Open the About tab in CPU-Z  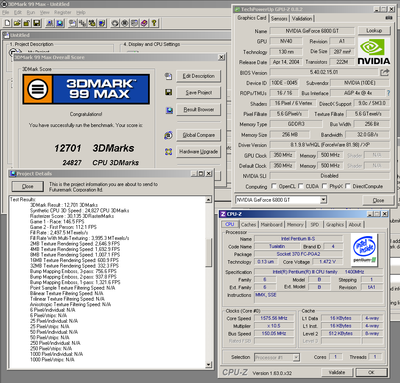pyautogui.click(x=355, y=225)
